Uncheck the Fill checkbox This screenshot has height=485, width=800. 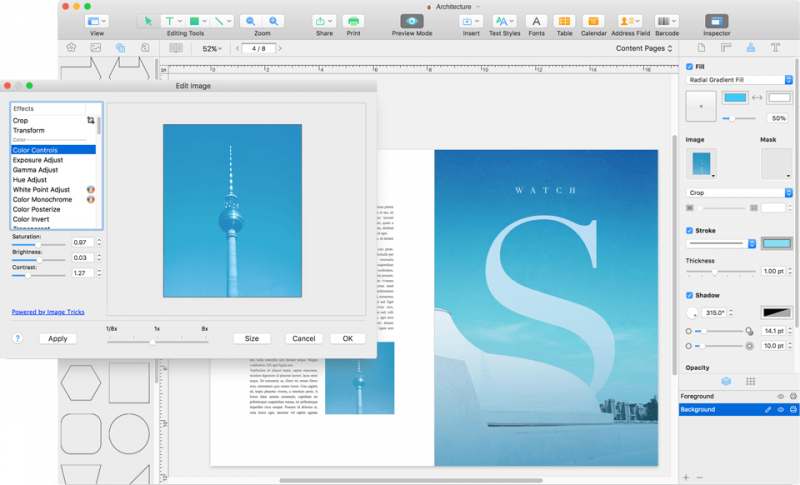click(689, 66)
